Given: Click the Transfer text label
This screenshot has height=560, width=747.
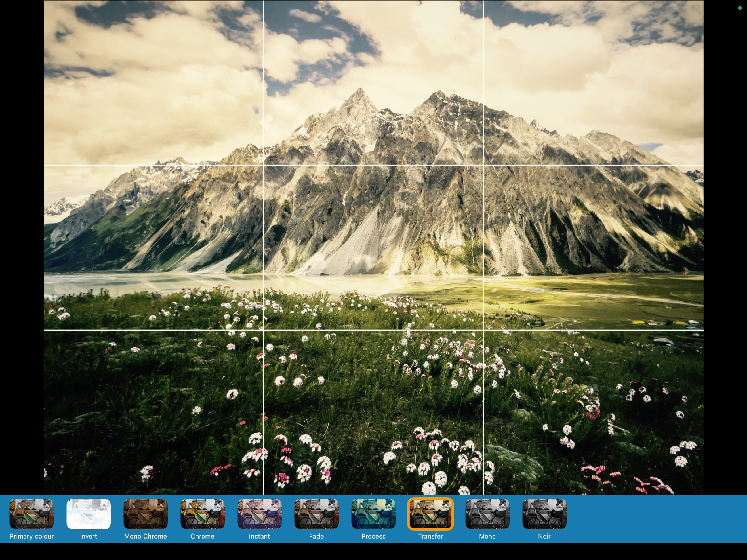Looking at the screenshot, I should click(x=431, y=536).
